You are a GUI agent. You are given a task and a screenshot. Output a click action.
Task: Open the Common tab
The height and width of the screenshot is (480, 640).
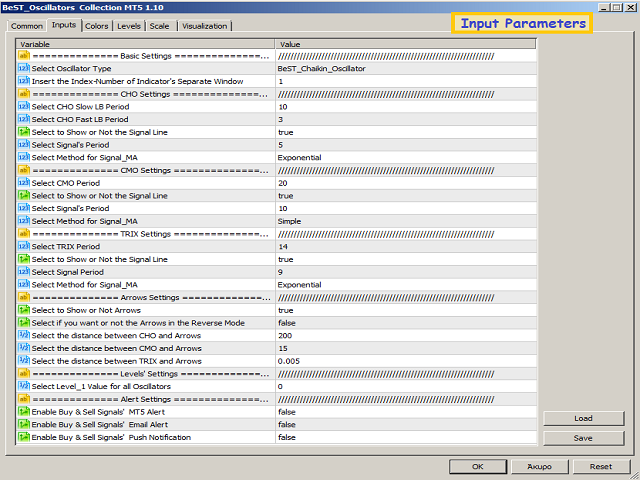[27, 26]
